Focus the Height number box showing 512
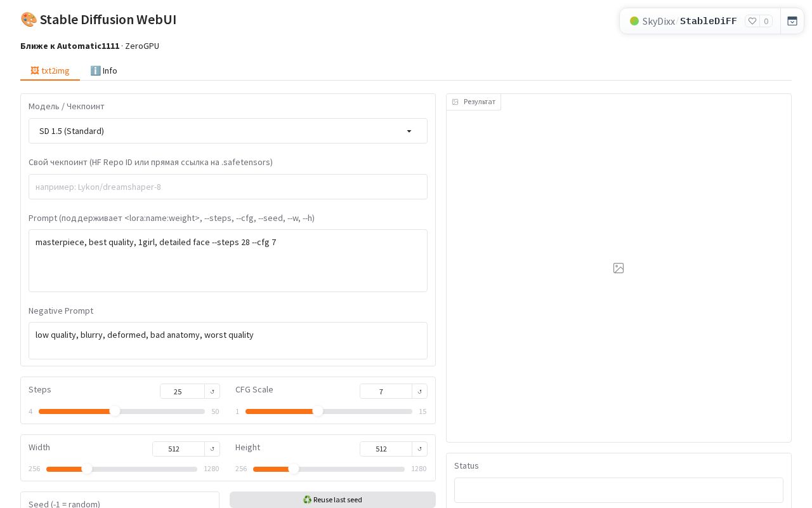The height and width of the screenshot is (508, 812). (x=386, y=449)
